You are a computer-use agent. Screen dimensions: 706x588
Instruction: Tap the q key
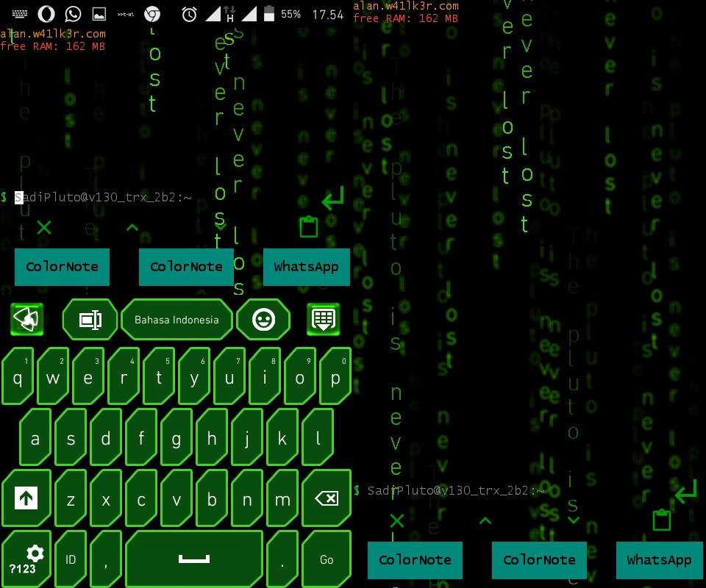point(18,376)
